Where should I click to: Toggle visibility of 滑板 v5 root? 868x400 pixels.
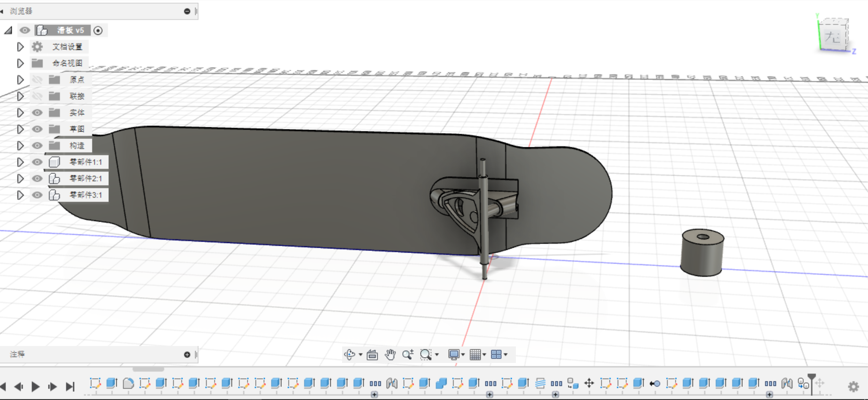25,30
